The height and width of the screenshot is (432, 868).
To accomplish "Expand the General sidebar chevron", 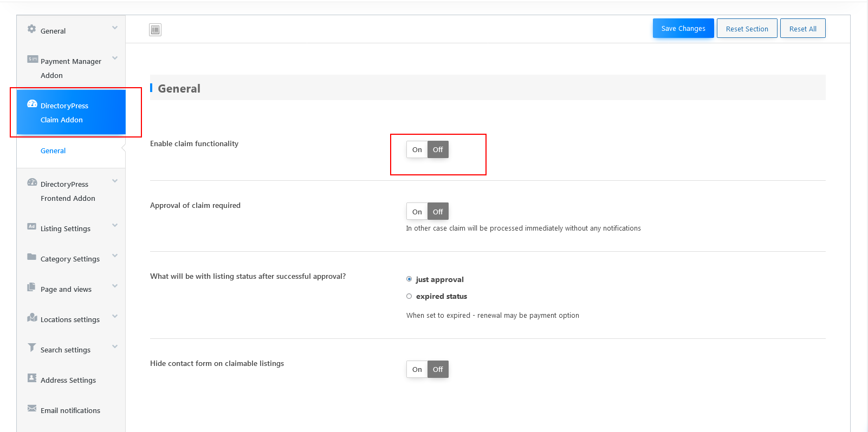I will coord(115,28).
